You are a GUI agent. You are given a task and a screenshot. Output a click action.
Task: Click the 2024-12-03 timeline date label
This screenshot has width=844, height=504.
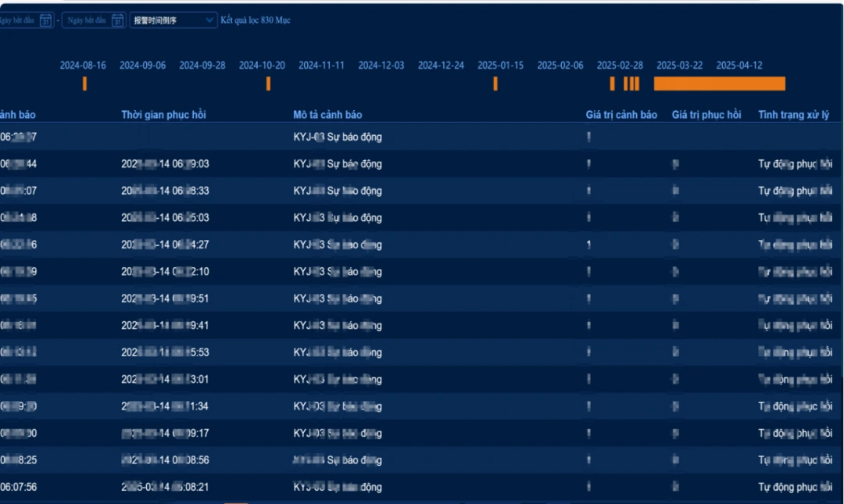(381, 65)
